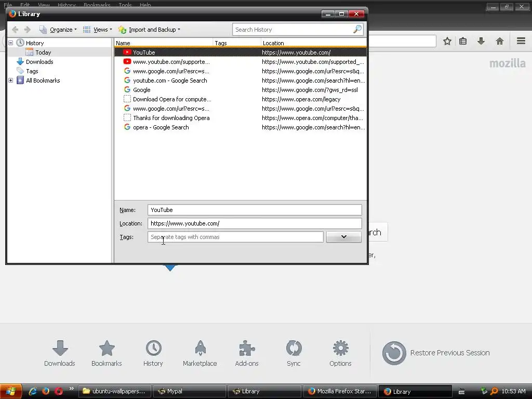Open the Organize menu
The image size is (532, 399).
(x=58, y=30)
